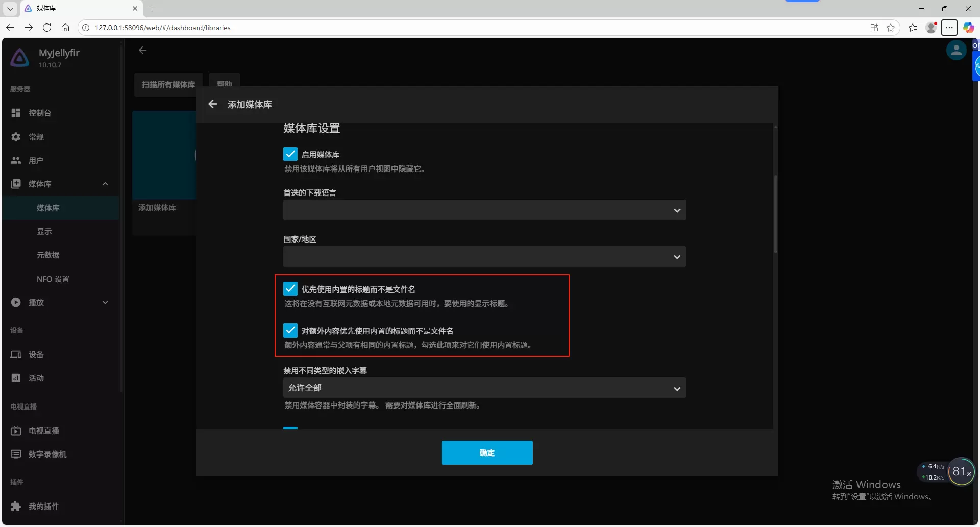
Task: Click the 电视直播 live TV icon
Action: (16, 430)
